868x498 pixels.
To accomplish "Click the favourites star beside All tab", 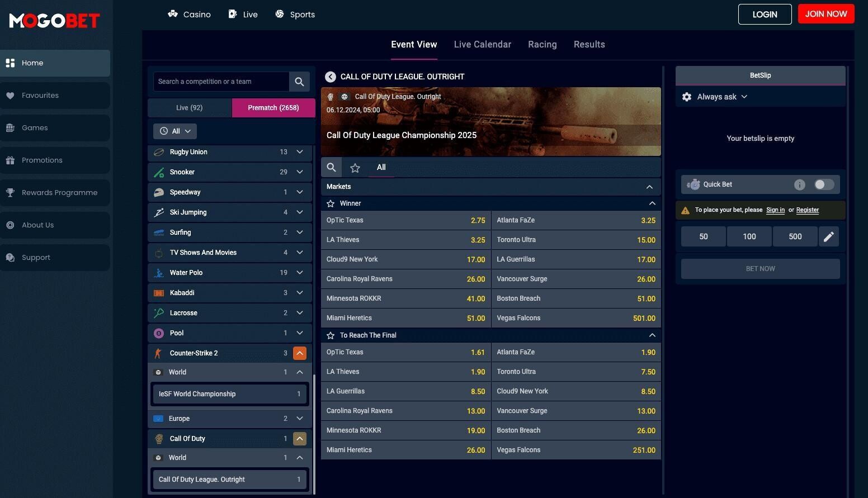I will click(355, 168).
